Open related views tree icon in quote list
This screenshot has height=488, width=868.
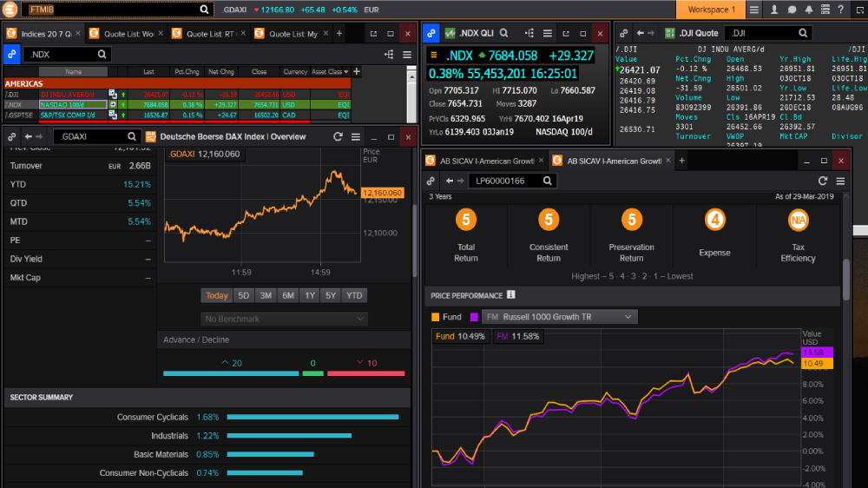[x=389, y=55]
